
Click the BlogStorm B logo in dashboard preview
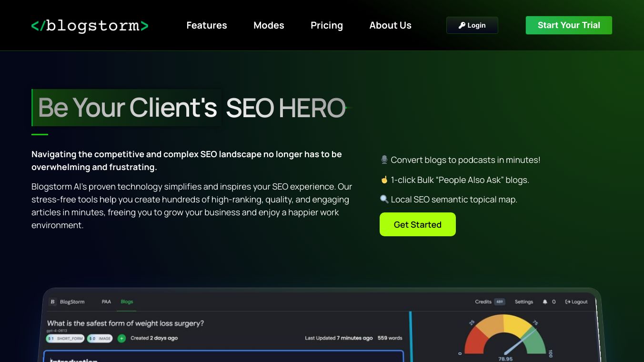[53, 302]
